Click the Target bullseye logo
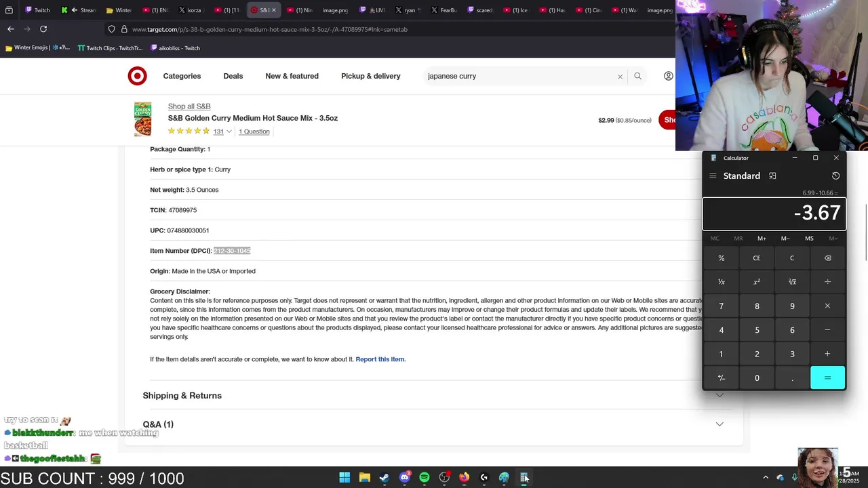This screenshot has width=868, height=488. point(137,76)
